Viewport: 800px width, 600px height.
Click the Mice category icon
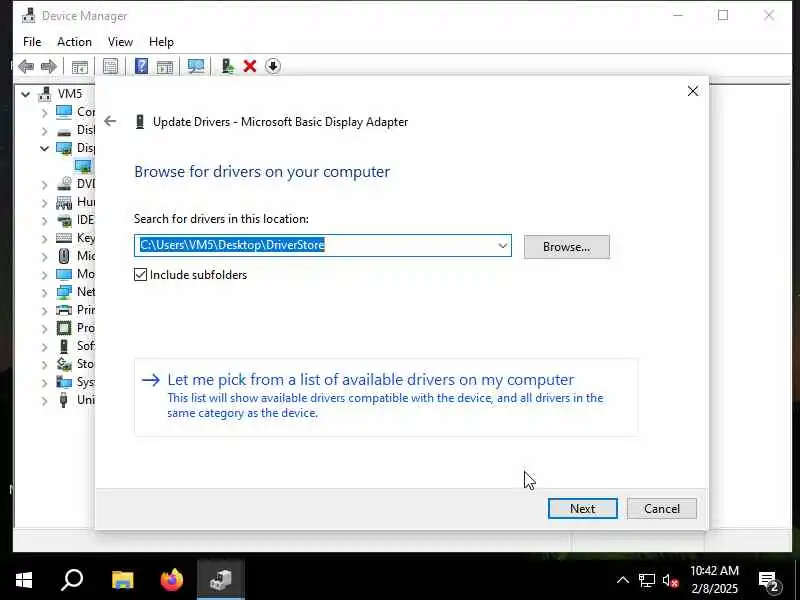[x=64, y=256]
